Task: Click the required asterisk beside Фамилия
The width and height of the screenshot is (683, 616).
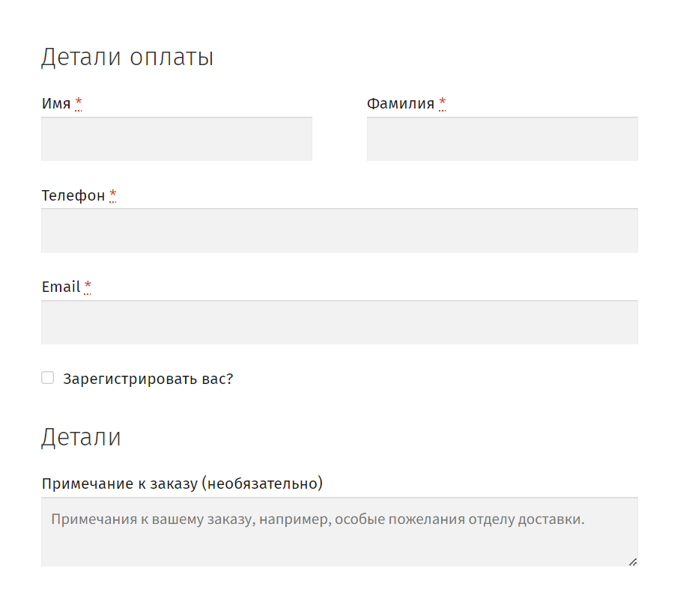Action: 442,103
